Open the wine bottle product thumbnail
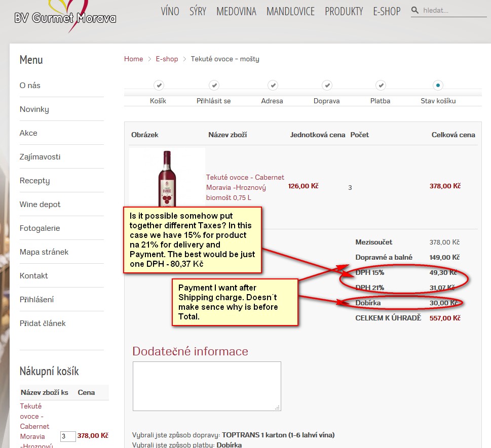The height and width of the screenshot is (448, 491). point(167,178)
